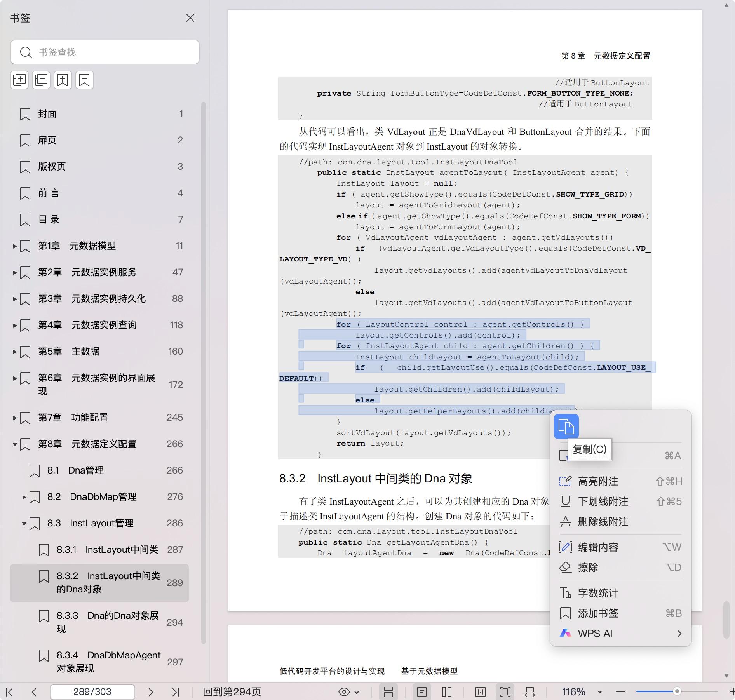Click the add bookmark icon in sidebar
This screenshot has width=735, height=700.
[x=63, y=80]
